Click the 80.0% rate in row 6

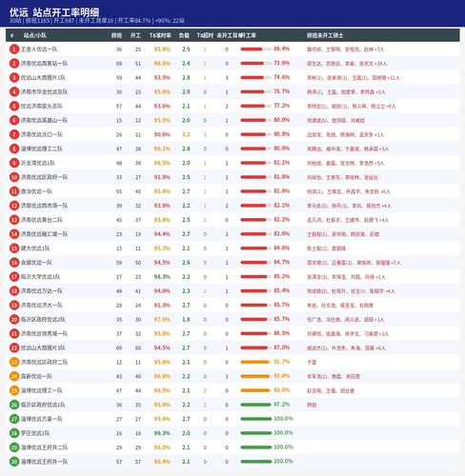[x=281, y=120]
